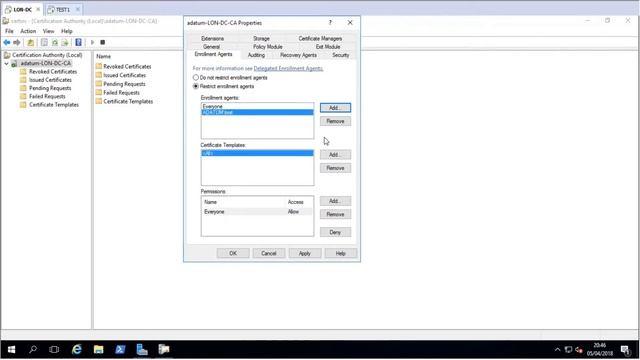Switch to the Exit Module tab
This screenshot has height=360, width=640.
click(x=328, y=47)
